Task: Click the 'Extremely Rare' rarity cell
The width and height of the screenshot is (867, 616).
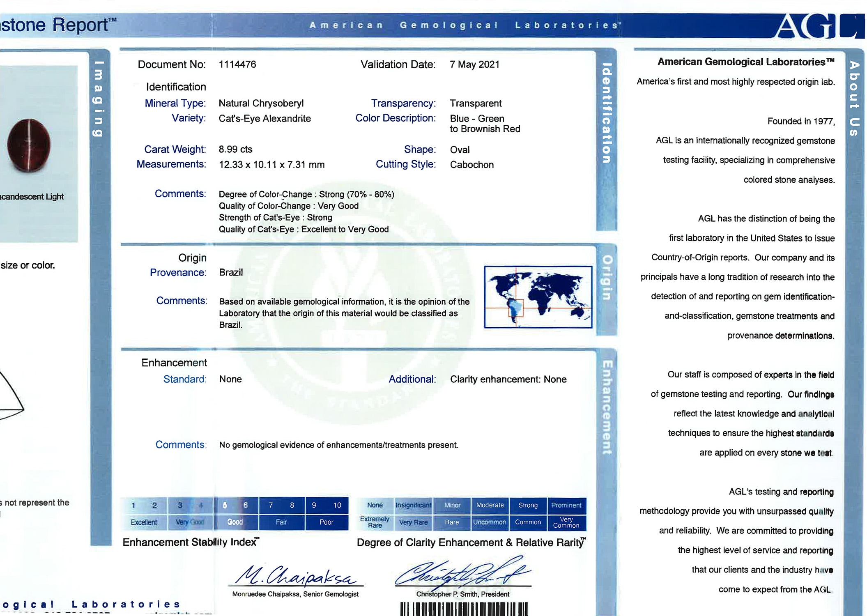Action: pyautogui.click(x=375, y=522)
